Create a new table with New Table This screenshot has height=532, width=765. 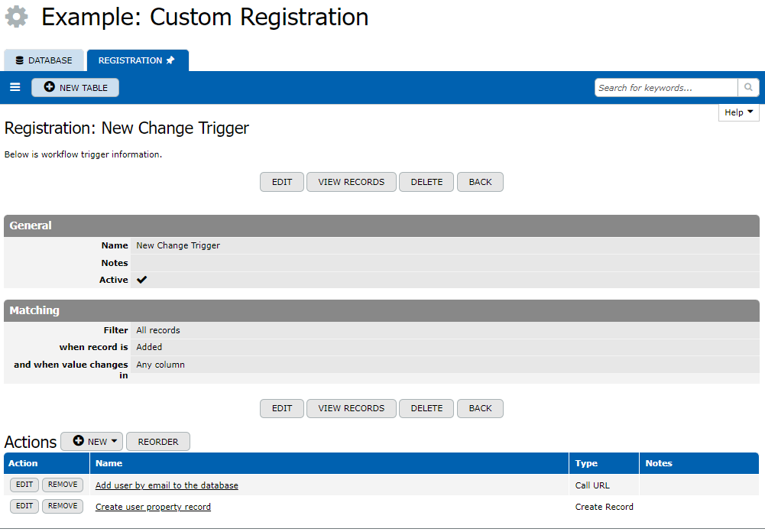click(75, 88)
